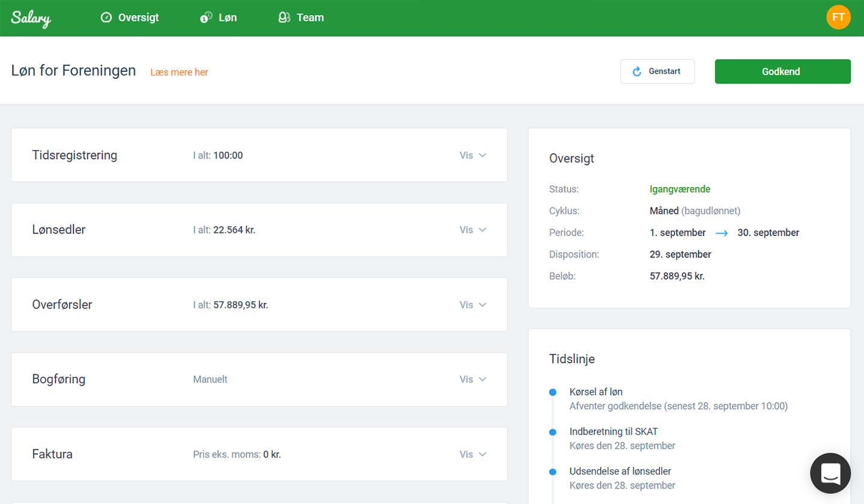
Task: Open the Team menu item
Action: (301, 18)
